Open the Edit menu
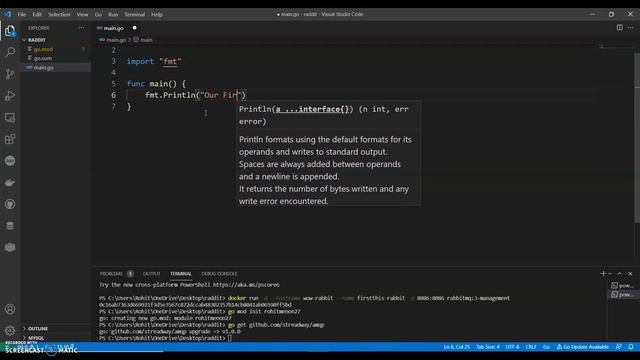Screen dimensions: 640x360 click(x=37, y=14)
